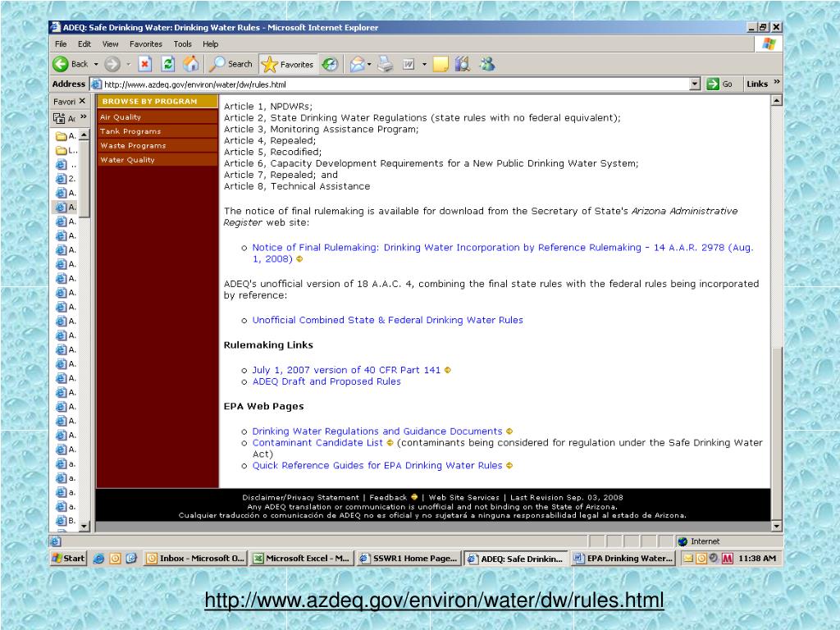Click the third quick launch icon beside Outlook
This screenshot has width=840, height=630.
coord(131,558)
